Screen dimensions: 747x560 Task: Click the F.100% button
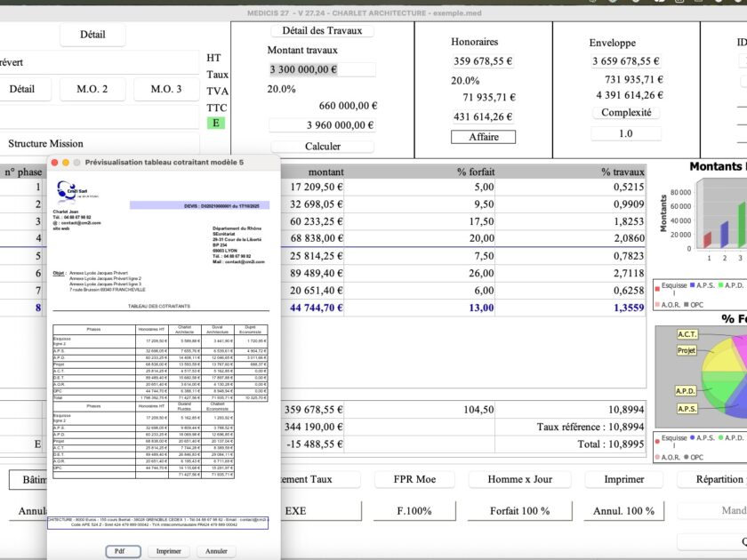pos(414,511)
